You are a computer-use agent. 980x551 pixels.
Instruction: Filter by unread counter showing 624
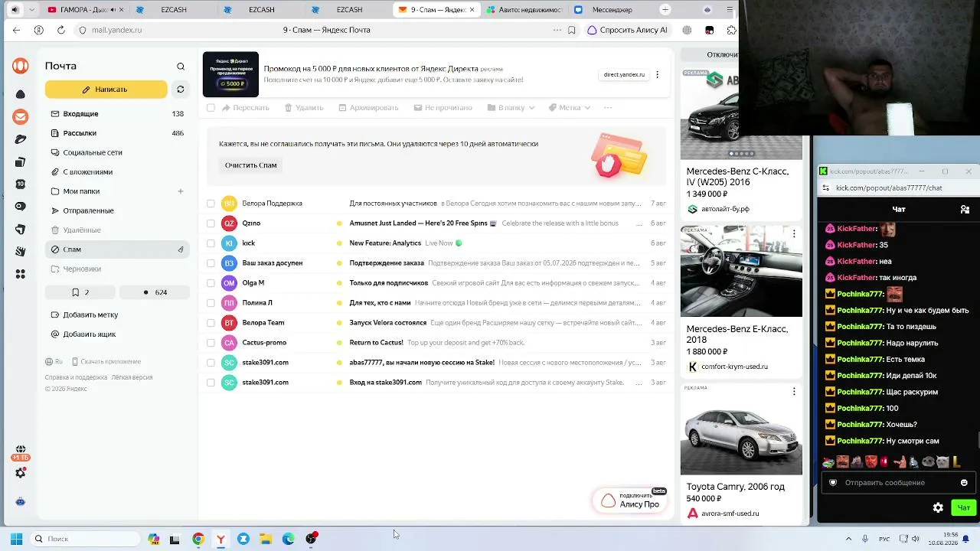tap(154, 292)
